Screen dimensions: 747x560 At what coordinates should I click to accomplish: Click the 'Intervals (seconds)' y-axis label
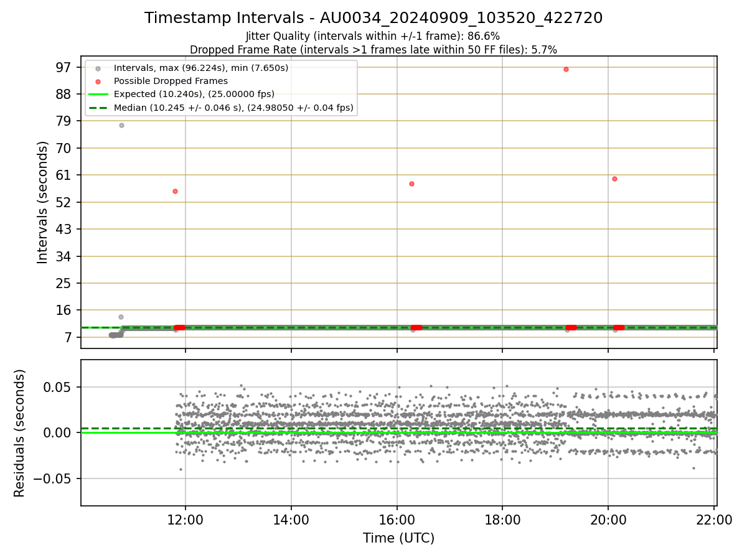42,202
